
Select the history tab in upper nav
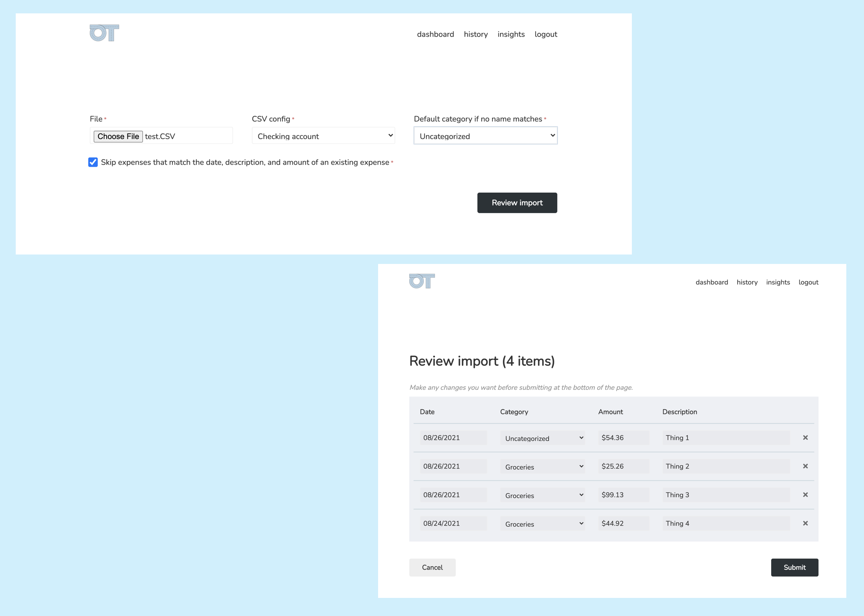(x=474, y=34)
